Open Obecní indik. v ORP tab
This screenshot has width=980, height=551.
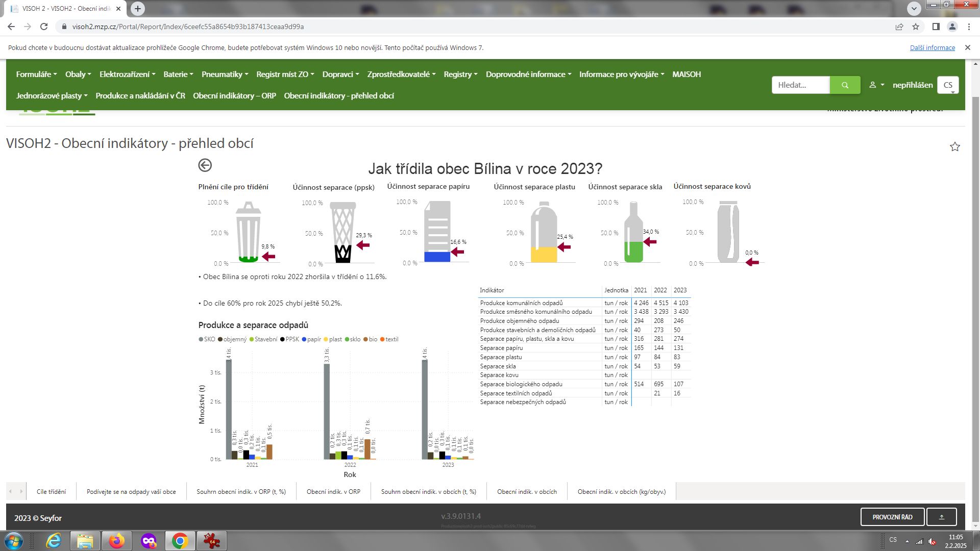[x=333, y=492]
